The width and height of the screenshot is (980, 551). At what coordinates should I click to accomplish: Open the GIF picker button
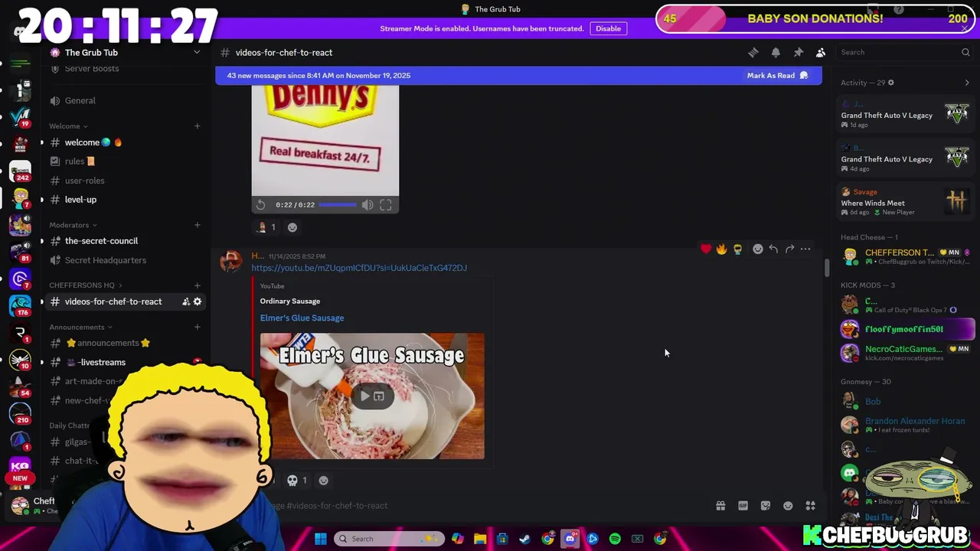(743, 506)
